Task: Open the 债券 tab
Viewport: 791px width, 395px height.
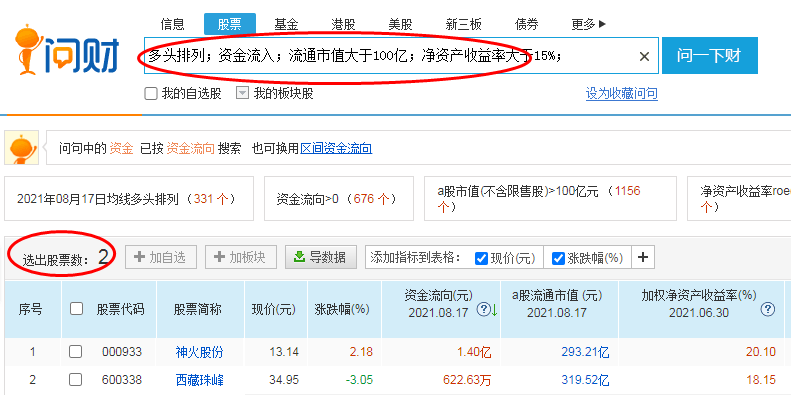Action: point(527,24)
